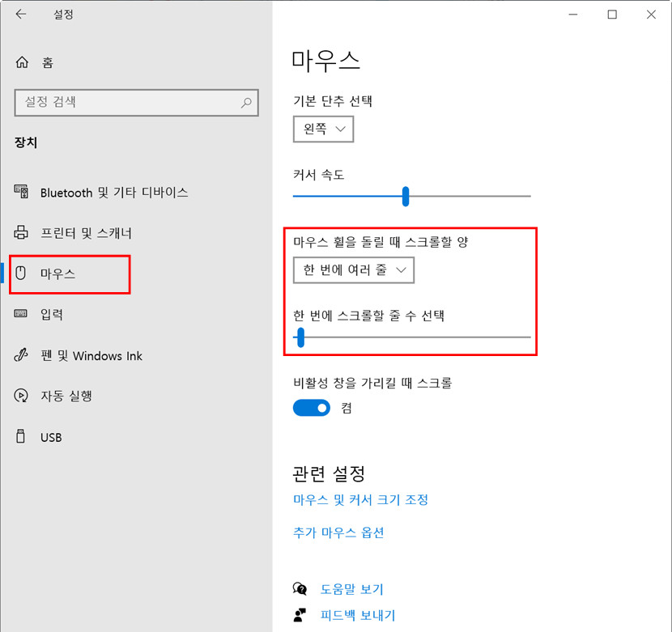Open 마우스 및 커서 크기 조정 link
Viewport: 672px width, 632px height.
(x=360, y=499)
